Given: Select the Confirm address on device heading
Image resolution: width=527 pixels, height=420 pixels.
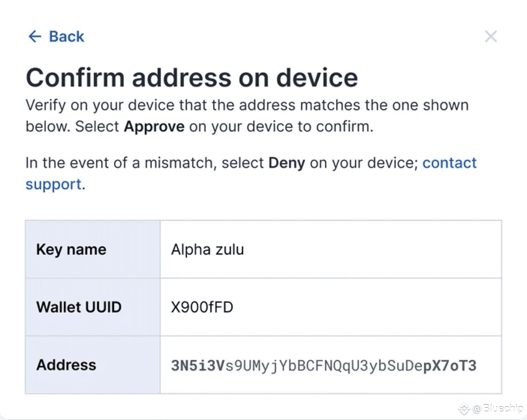Looking at the screenshot, I should click(192, 77).
